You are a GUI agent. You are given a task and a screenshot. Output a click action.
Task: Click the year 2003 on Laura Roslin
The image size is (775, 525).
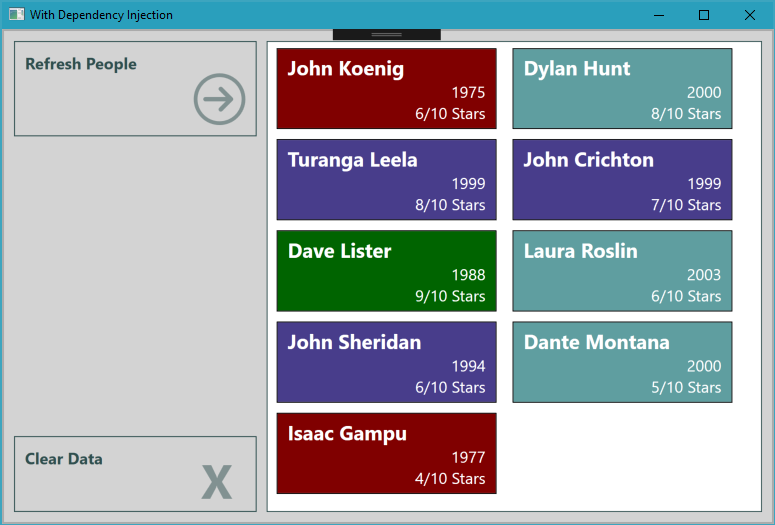tap(704, 275)
